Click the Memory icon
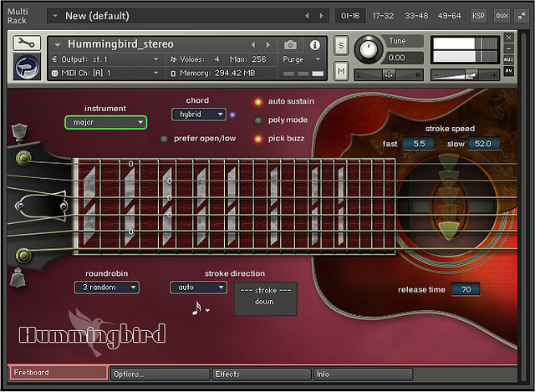The width and height of the screenshot is (535, 392). coord(173,74)
